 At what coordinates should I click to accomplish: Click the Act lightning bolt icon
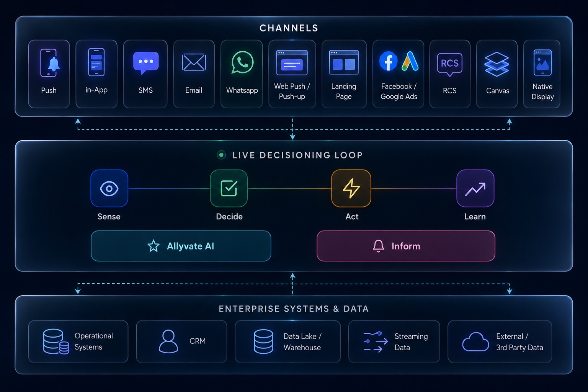[x=351, y=188]
